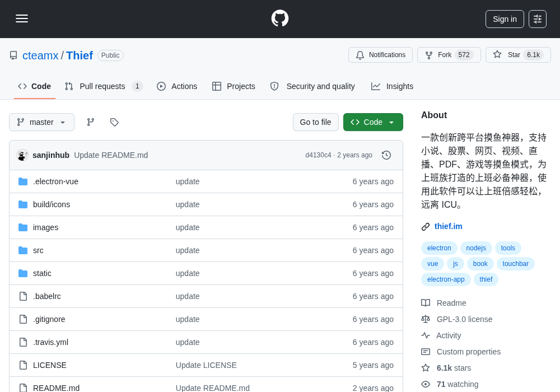The width and height of the screenshot is (560, 392).
Task: Expand the master branch dropdown
Action: 42,122
